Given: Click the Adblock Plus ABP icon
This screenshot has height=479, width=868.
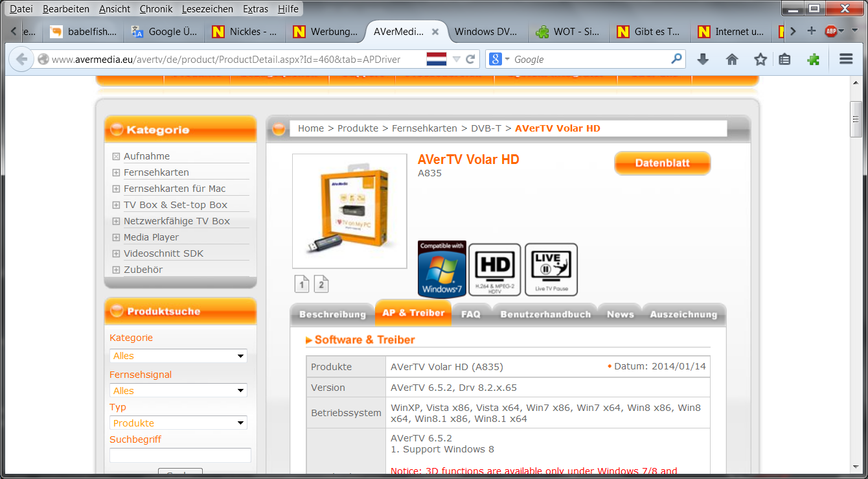Looking at the screenshot, I should (831, 31).
